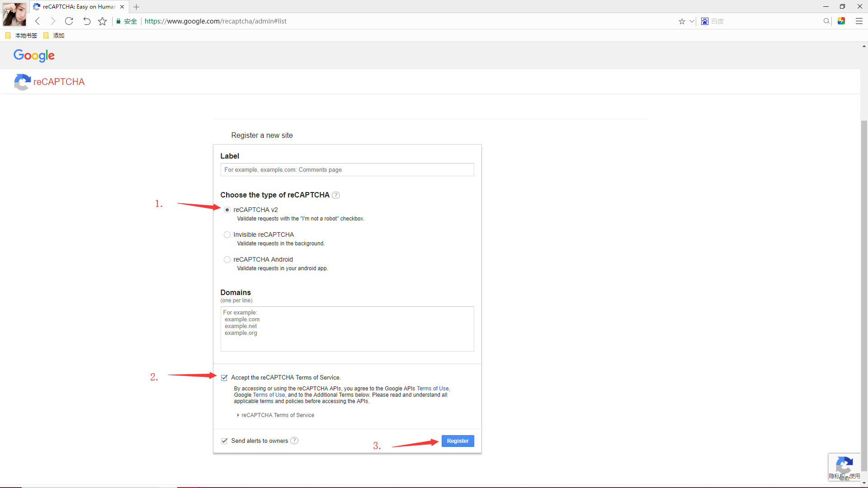Click the URL in the address bar
The image size is (868, 488).
pyautogui.click(x=216, y=21)
